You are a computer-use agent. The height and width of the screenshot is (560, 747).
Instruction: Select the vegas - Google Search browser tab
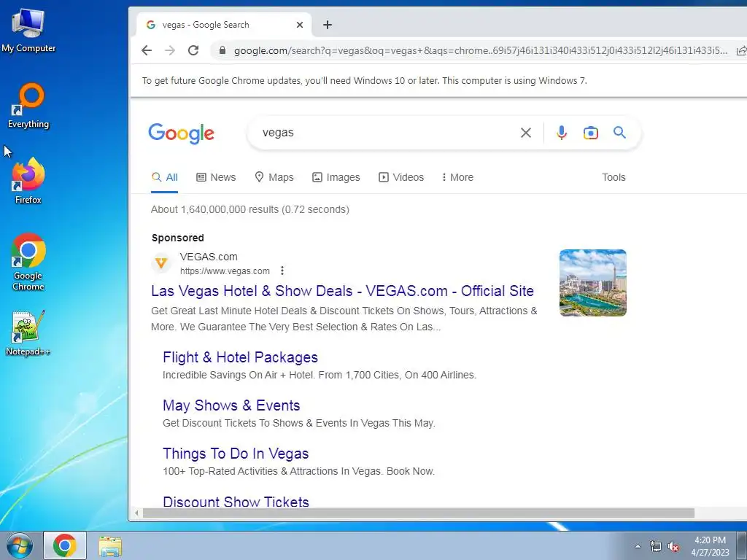pos(224,25)
